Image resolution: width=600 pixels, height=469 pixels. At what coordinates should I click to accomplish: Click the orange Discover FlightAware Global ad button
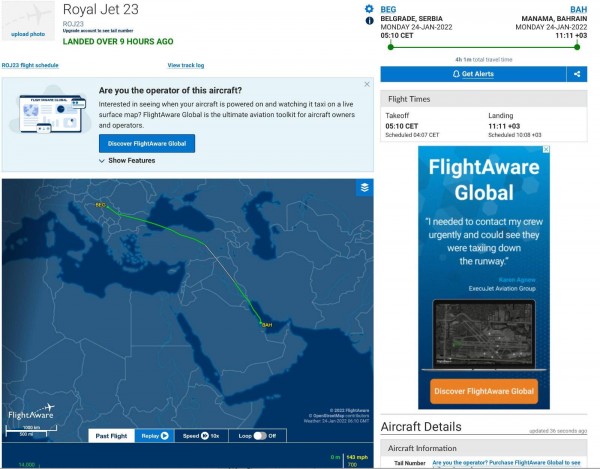(484, 391)
